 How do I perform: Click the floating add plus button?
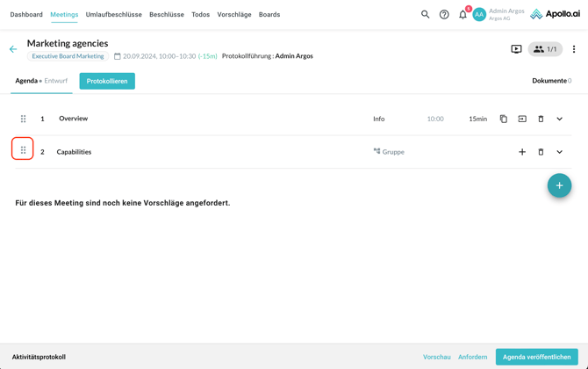pyautogui.click(x=559, y=185)
